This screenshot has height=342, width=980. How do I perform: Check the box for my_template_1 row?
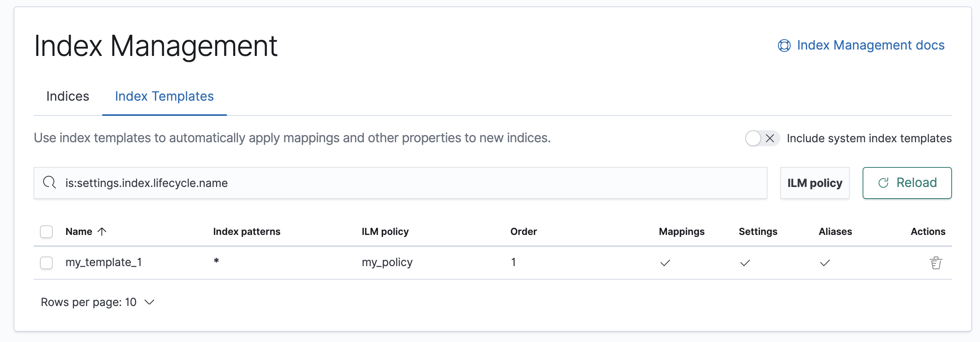[x=46, y=263]
